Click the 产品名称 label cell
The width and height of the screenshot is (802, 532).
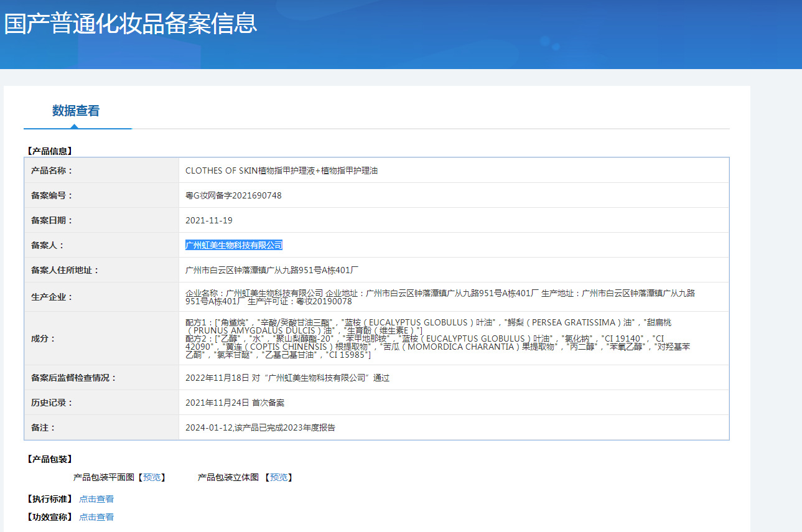point(52,170)
